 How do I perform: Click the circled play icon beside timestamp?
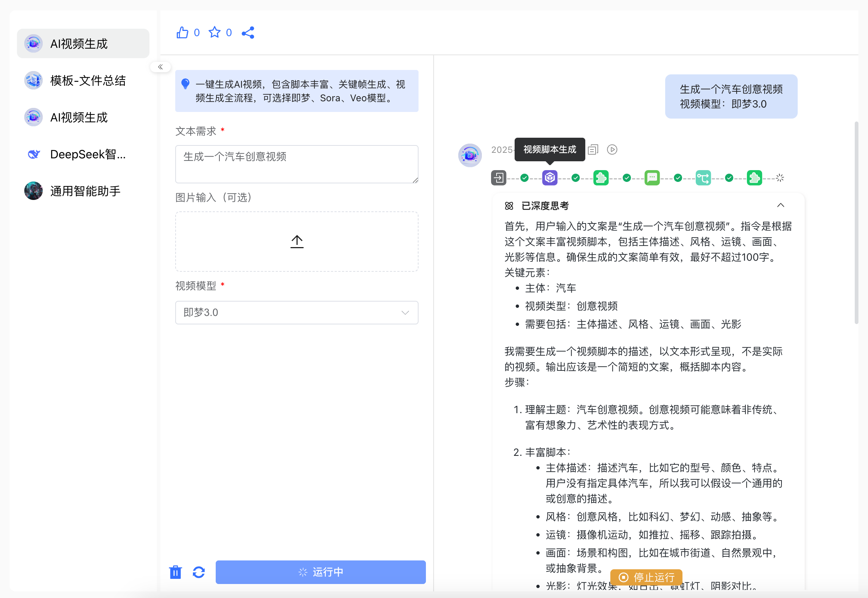tap(612, 149)
